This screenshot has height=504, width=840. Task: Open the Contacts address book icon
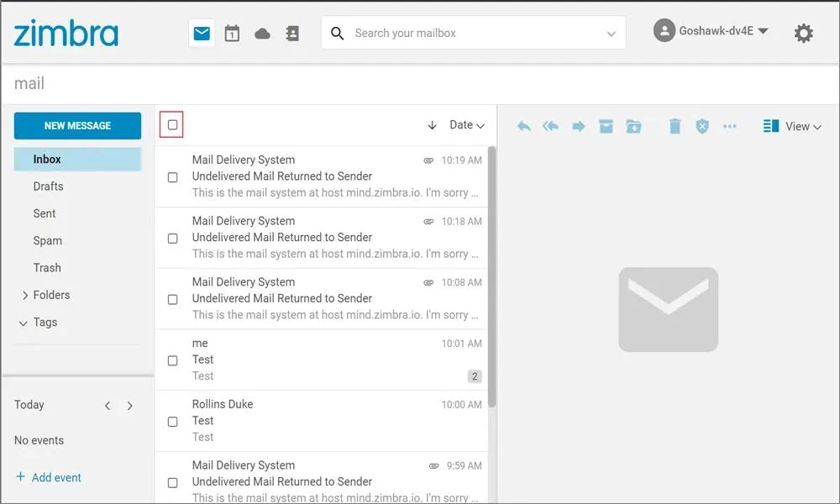pos(292,34)
